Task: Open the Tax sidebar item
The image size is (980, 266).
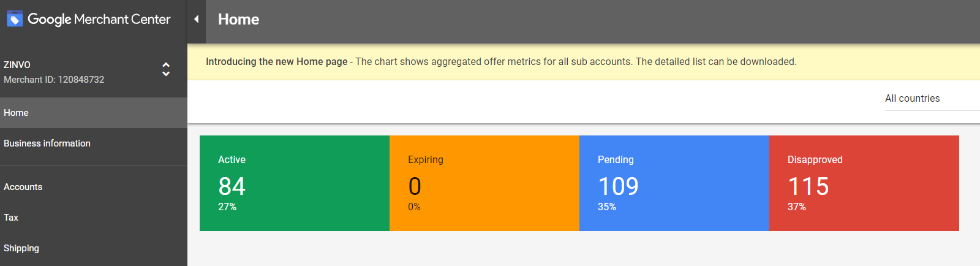Action: tap(11, 218)
